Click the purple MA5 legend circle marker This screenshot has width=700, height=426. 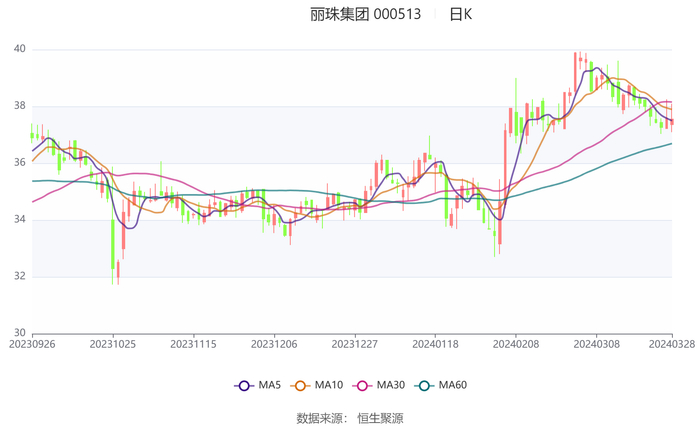click(244, 385)
